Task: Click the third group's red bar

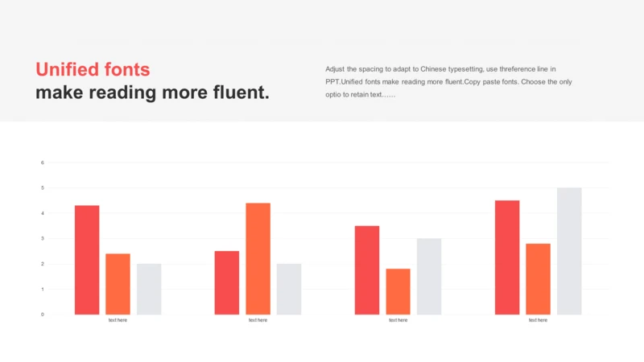Action: click(x=367, y=270)
